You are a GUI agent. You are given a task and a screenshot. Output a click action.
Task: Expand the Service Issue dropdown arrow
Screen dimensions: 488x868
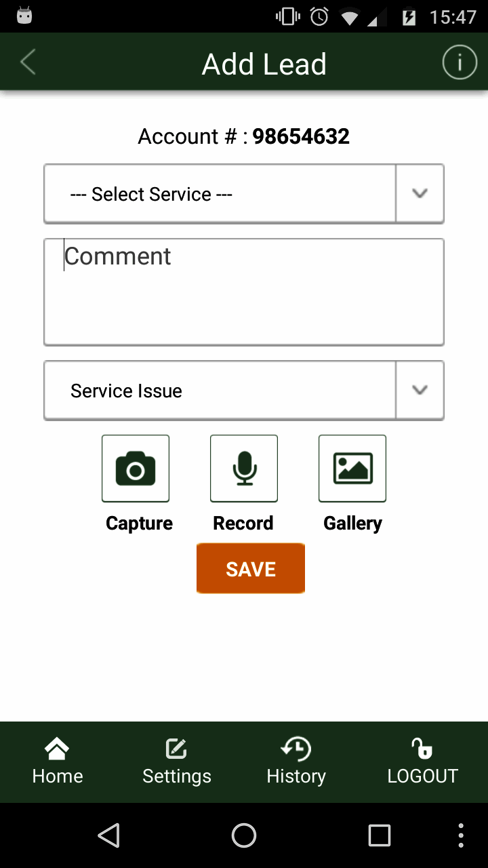click(420, 391)
